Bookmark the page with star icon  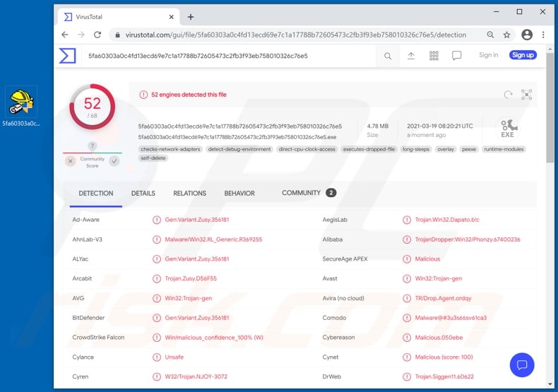tap(506, 35)
